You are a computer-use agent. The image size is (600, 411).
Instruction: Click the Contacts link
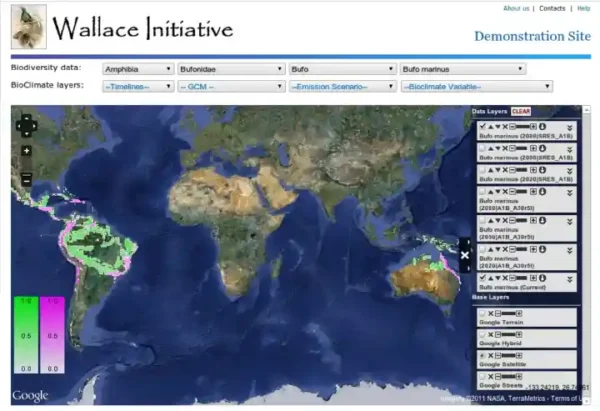(552, 8)
